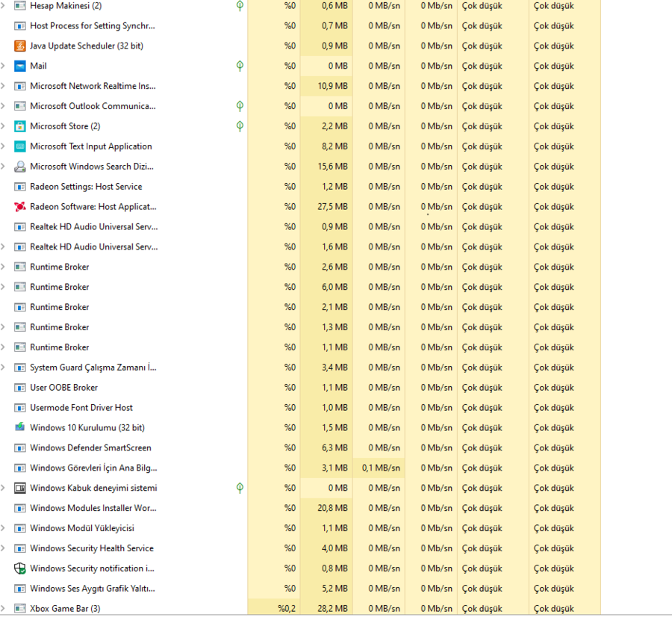Viewport: 672px width, 623px height.
Task: Click the "0,1 MB/sn" disk usage value
Action: click(x=381, y=468)
